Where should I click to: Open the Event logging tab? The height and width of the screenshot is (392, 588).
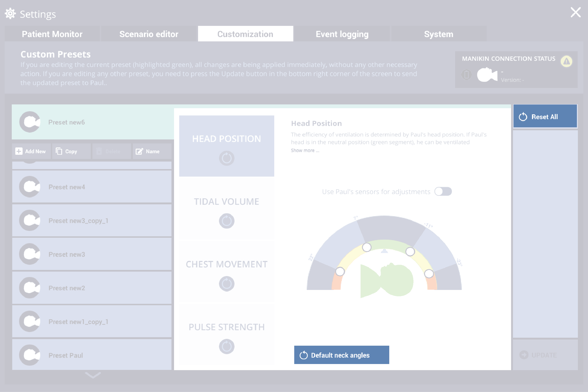[x=342, y=34]
